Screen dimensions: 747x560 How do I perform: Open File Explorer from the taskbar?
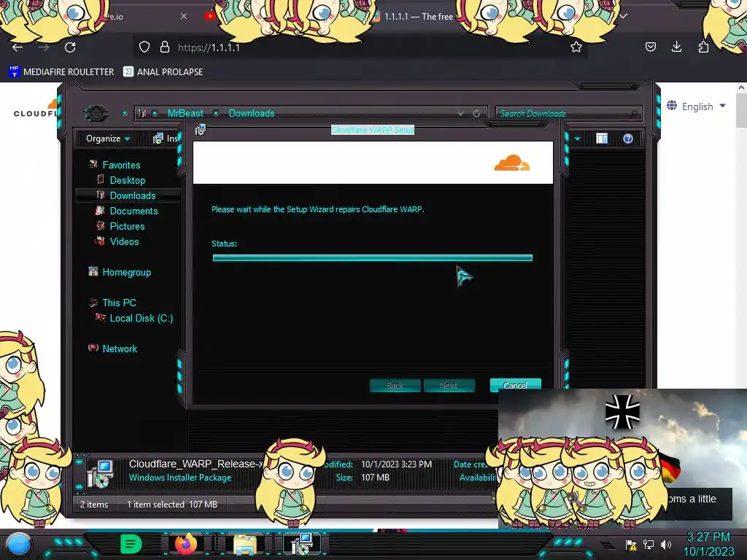[x=245, y=544]
